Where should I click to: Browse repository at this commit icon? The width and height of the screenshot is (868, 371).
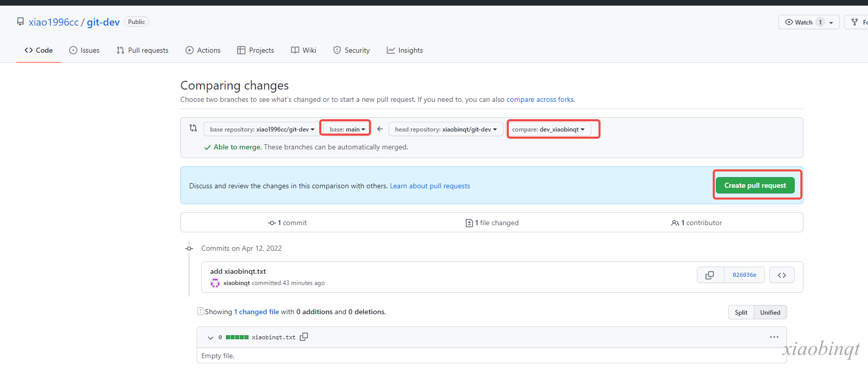pos(782,275)
